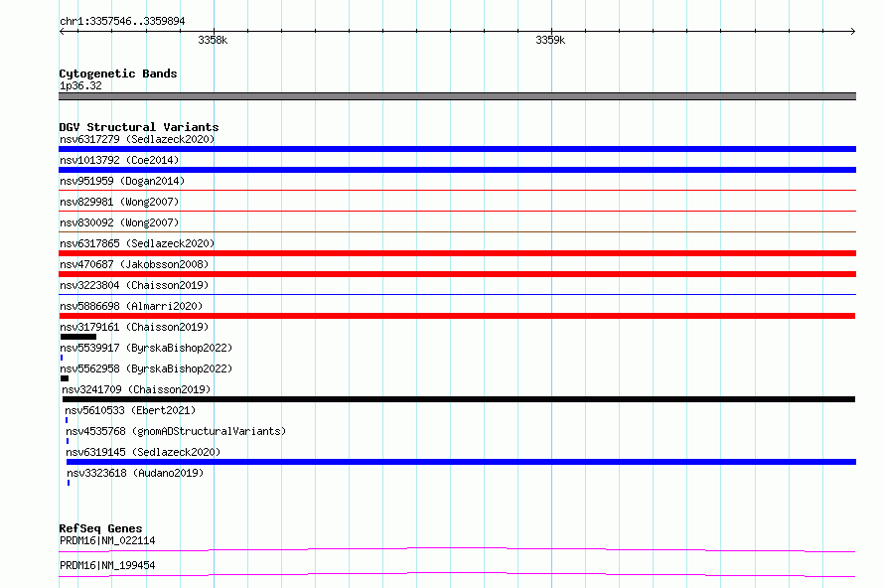Click the blue bar for nsv6319145
This screenshot has height=588, width=884.
pyautogui.click(x=461, y=462)
